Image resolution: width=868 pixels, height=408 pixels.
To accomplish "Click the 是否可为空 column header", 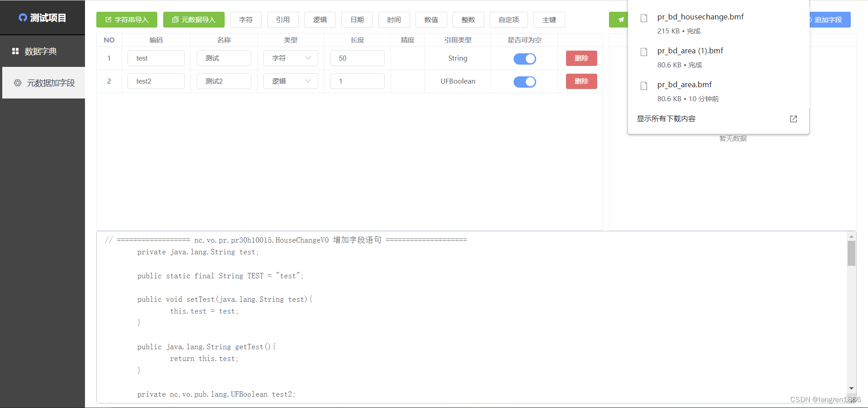I will [x=524, y=40].
